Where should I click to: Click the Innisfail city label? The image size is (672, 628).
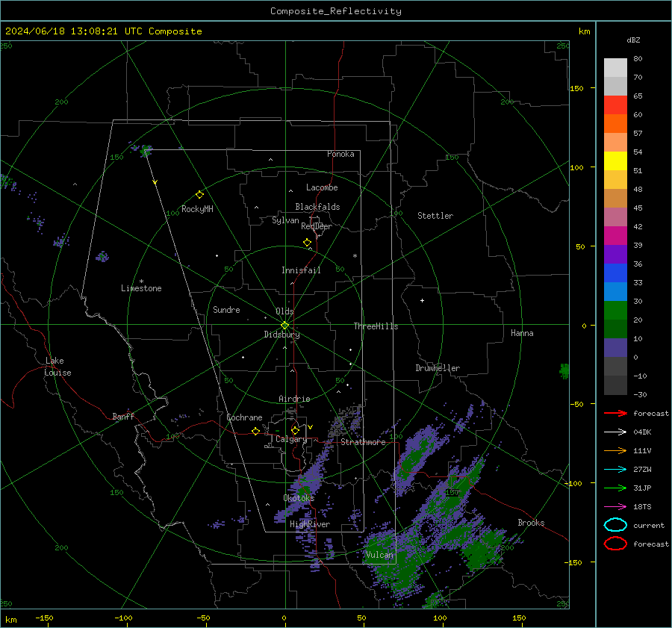(x=301, y=270)
